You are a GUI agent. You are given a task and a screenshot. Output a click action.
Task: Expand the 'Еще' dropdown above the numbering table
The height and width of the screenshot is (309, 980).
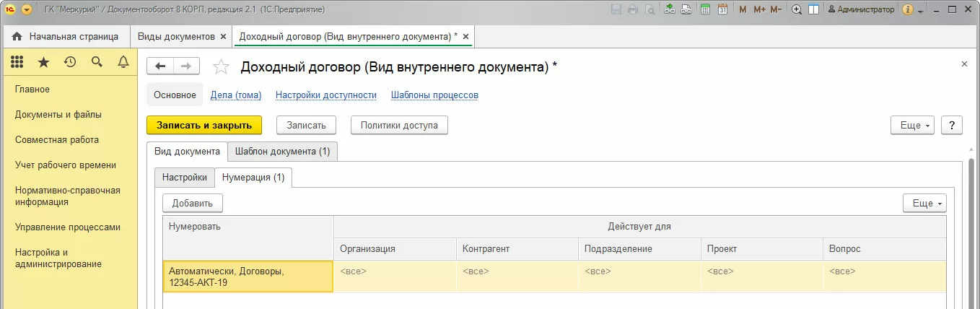pos(924,204)
